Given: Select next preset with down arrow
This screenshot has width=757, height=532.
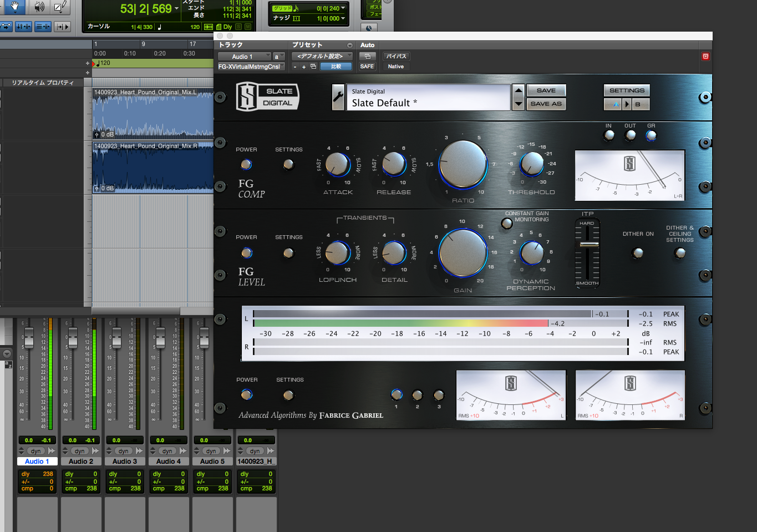Looking at the screenshot, I should coord(518,104).
